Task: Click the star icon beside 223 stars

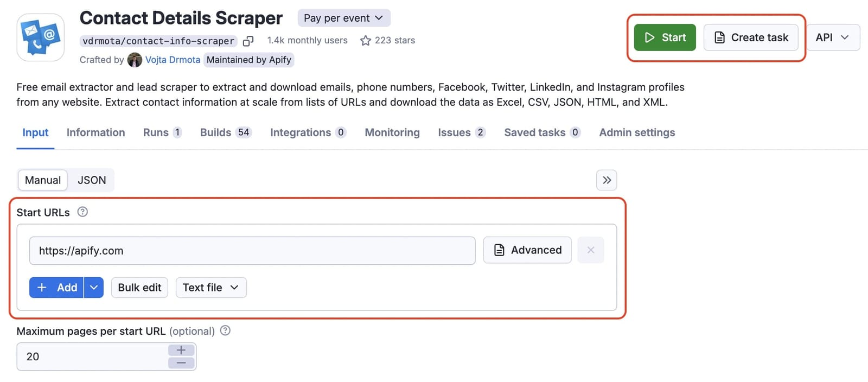Action: [x=366, y=41]
